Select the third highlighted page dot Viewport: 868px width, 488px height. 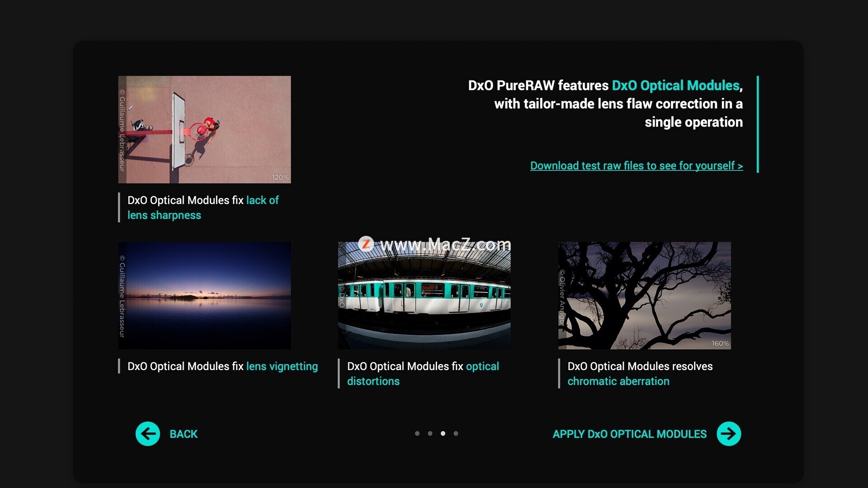click(x=443, y=433)
